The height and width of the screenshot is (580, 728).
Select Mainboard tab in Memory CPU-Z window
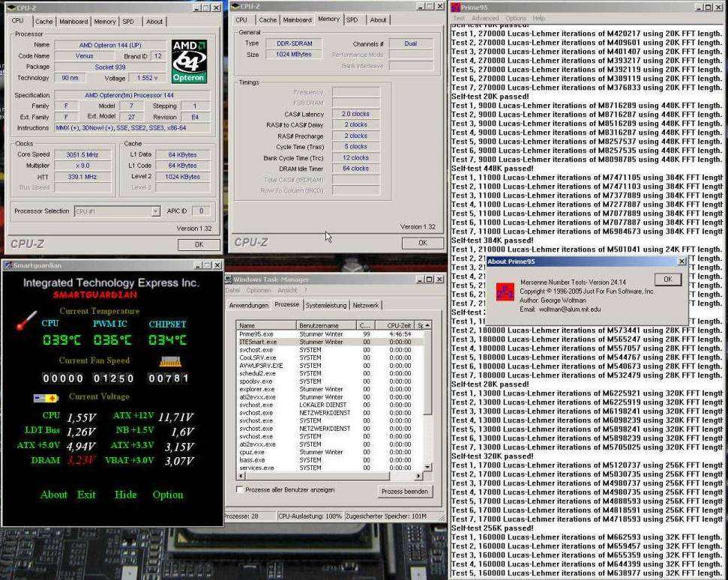297,20
